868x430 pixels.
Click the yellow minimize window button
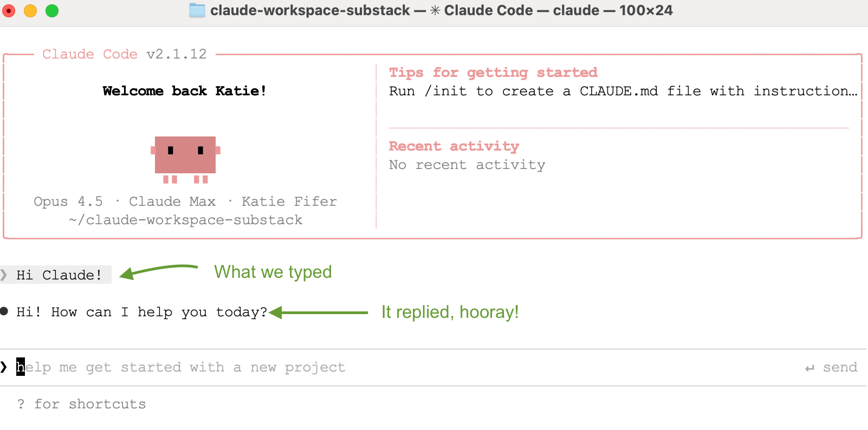(x=30, y=10)
